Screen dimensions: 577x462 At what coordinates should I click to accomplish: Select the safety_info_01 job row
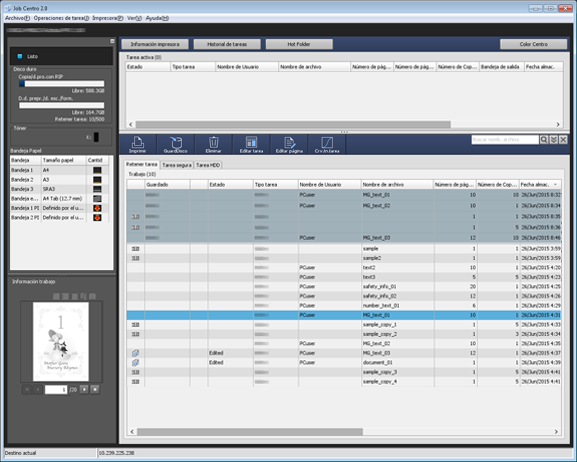pos(344,286)
